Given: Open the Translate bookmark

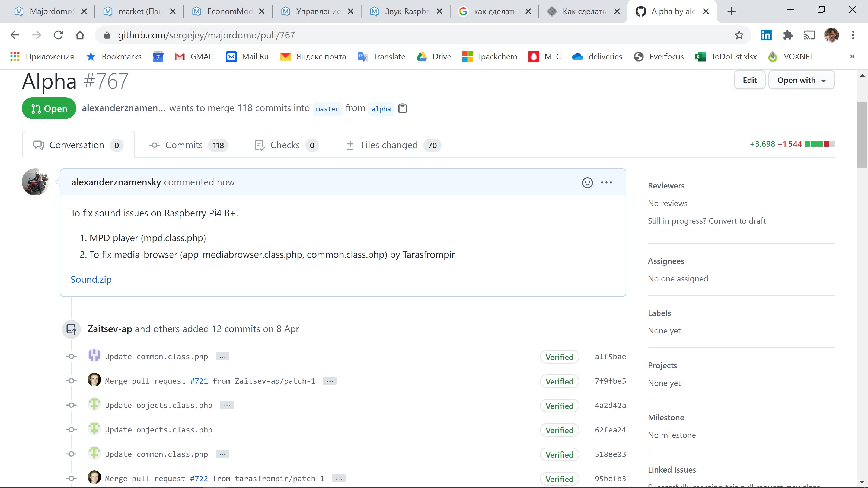Looking at the screenshot, I should pyautogui.click(x=381, y=57).
